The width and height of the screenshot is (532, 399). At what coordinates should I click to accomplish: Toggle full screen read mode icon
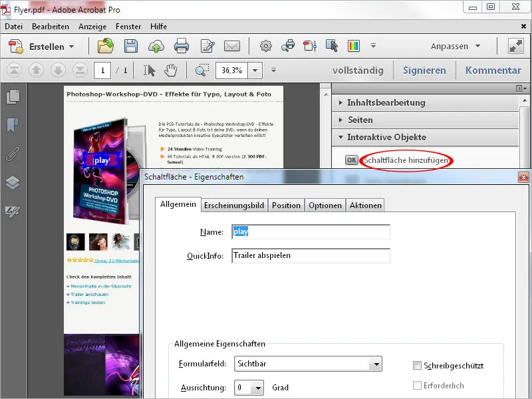[516, 46]
